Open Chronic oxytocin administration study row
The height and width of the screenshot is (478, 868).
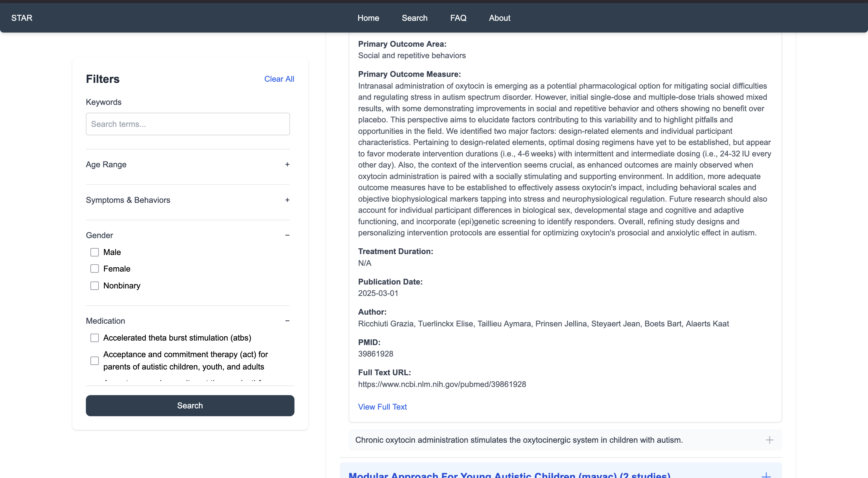point(519,440)
